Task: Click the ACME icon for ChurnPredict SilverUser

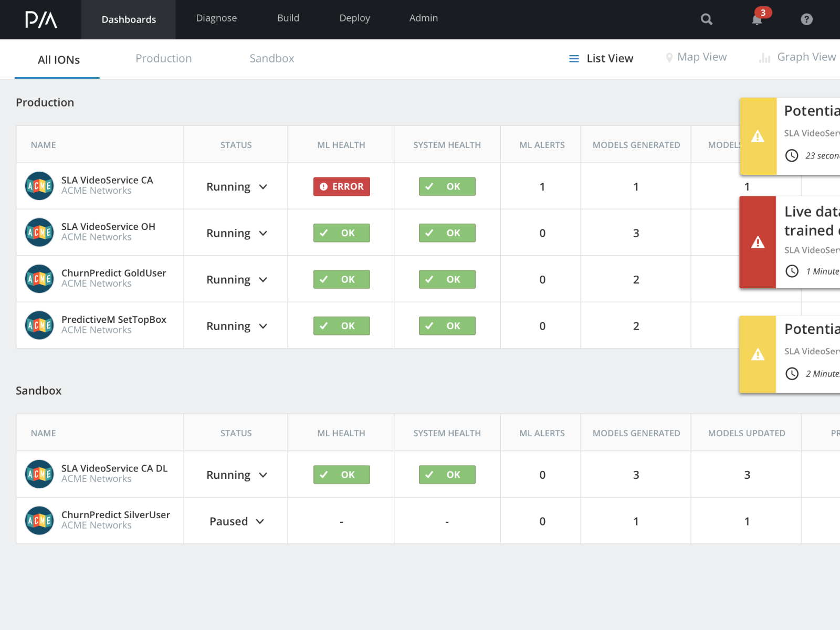Action: [x=39, y=520]
